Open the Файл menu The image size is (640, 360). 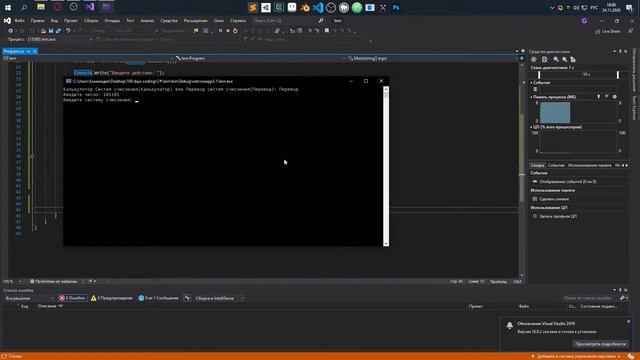(x=19, y=20)
